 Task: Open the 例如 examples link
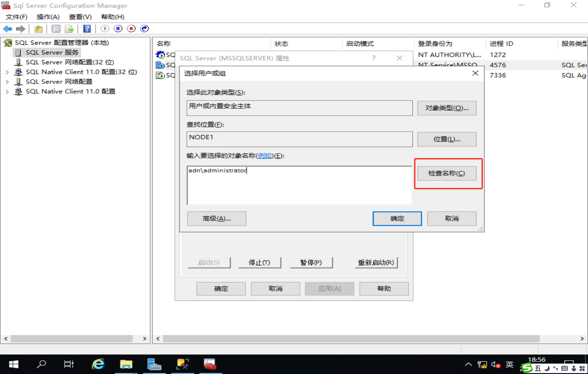click(x=265, y=156)
